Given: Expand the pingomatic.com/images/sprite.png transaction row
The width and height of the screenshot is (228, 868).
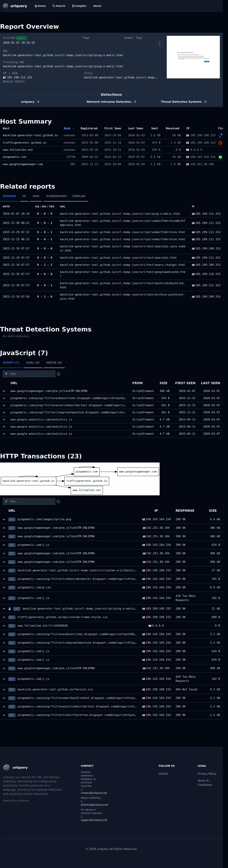Looking at the screenshot, I should 4,519.
